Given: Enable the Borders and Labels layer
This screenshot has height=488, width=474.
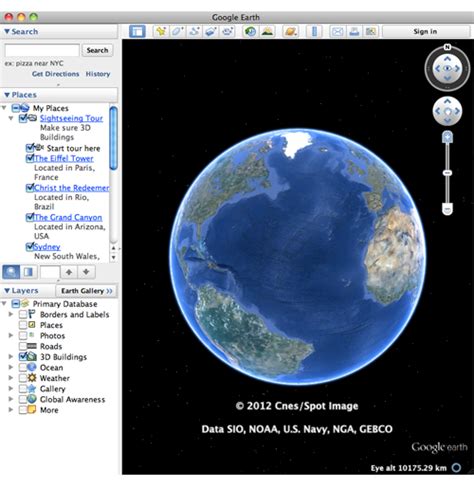Looking at the screenshot, I should point(23,314).
